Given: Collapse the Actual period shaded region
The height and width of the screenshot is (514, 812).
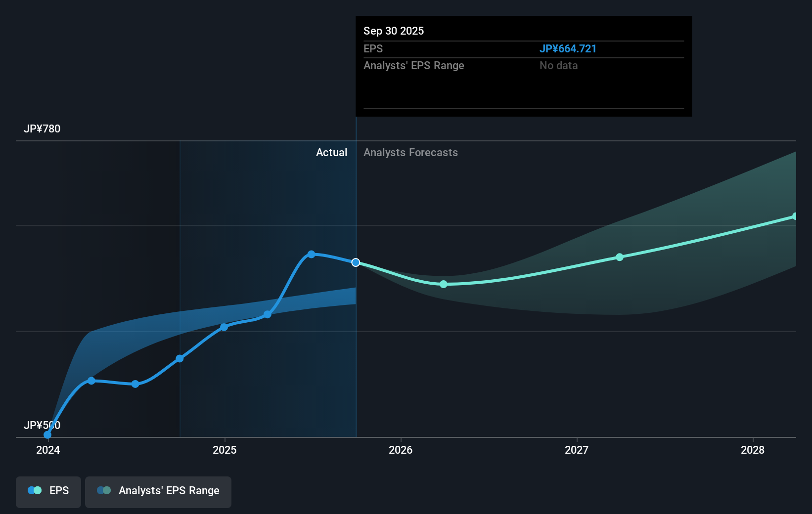Looking at the screenshot, I should [x=267, y=287].
